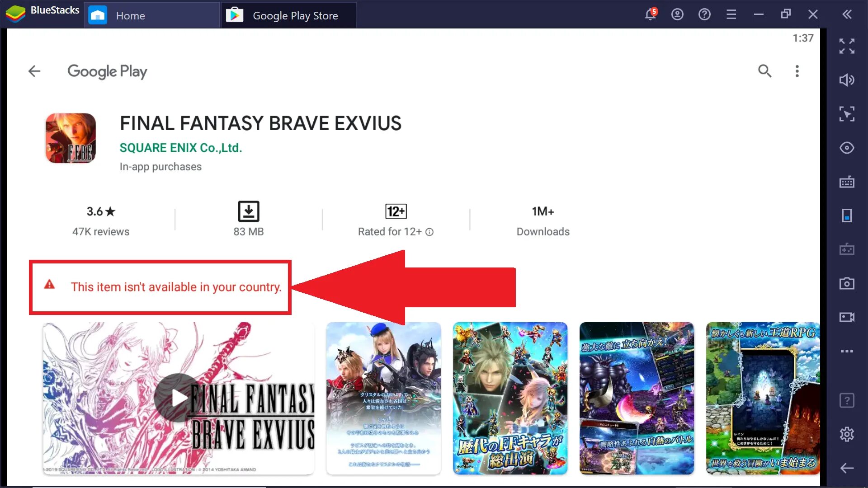
Task: Click the BlueStacks camera screenshot icon
Action: (x=847, y=283)
